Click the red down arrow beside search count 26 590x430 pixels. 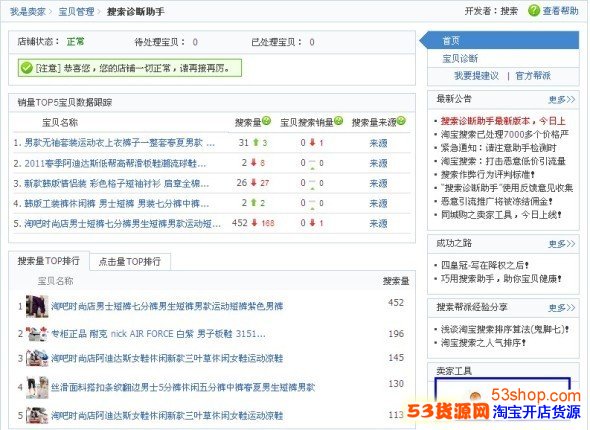tap(254, 182)
